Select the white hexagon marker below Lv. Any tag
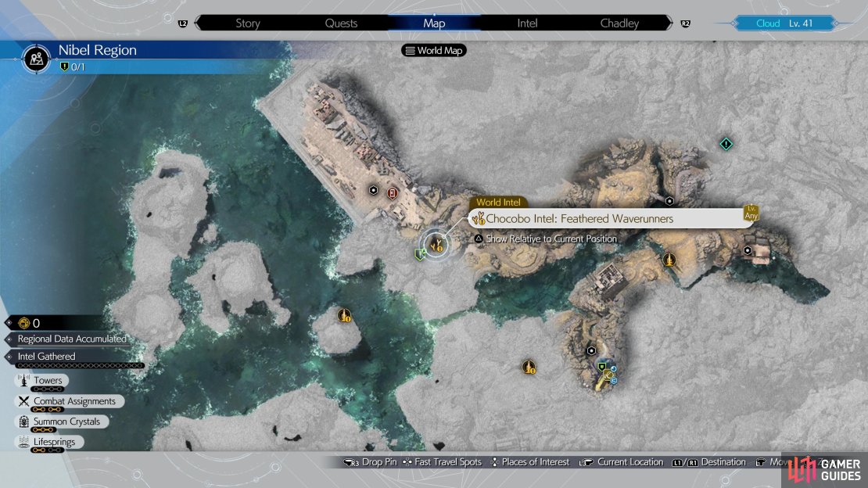The image size is (868, 488). 669,201
